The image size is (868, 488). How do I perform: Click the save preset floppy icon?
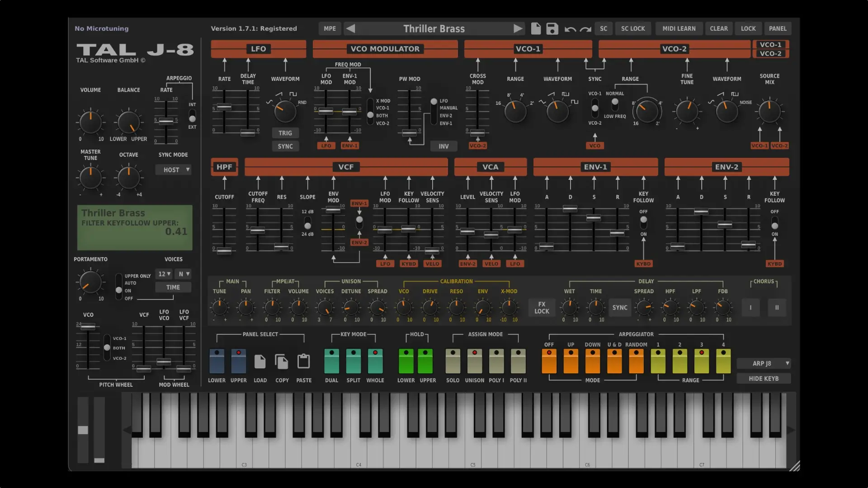tap(552, 28)
